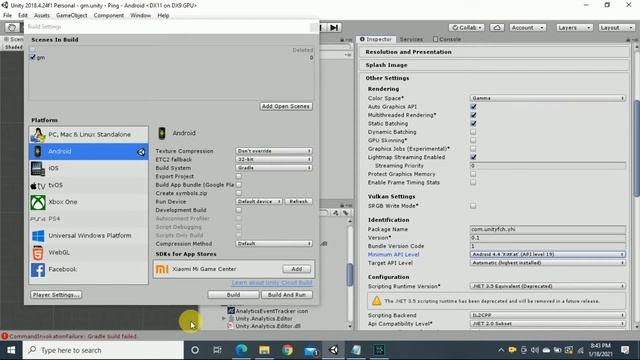Enable Dynamic Batching checkbox
Image resolution: width=640 pixels, height=360 pixels.
[x=473, y=132]
